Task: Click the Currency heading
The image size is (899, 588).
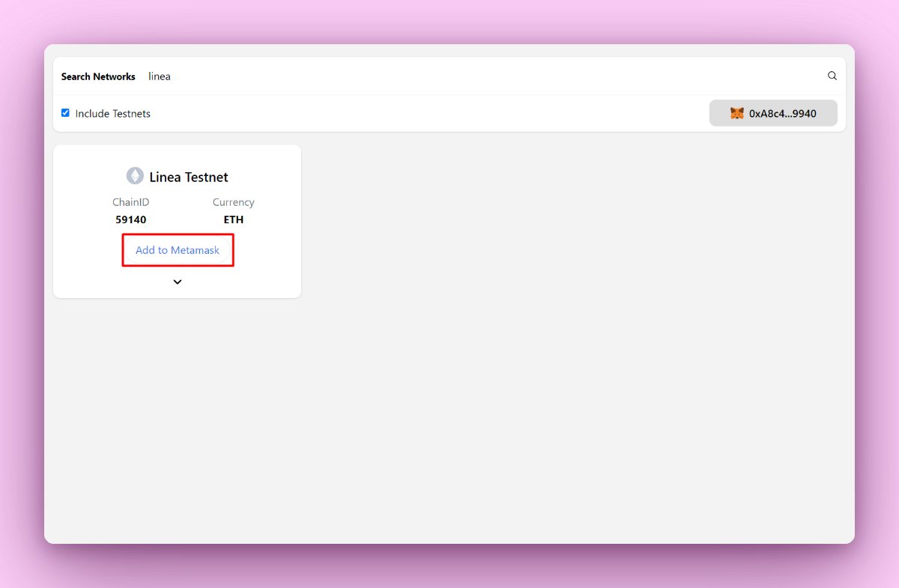Action: tap(234, 202)
